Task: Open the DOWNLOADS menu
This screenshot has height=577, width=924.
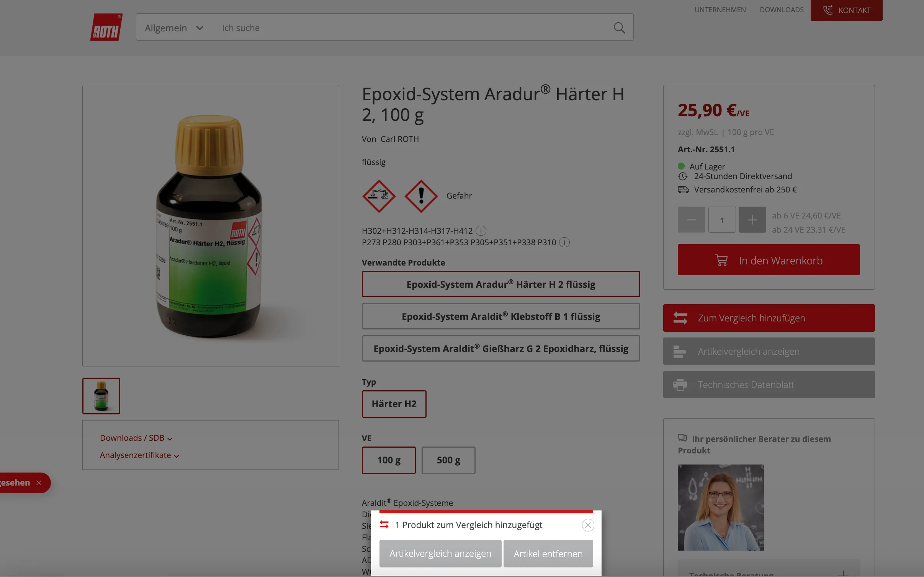Action: click(782, 10)
